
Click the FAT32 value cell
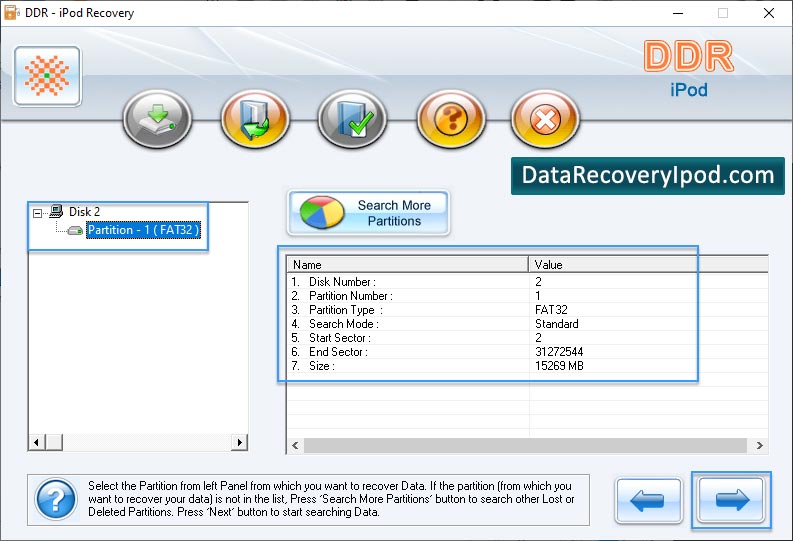tap(551, 310)
